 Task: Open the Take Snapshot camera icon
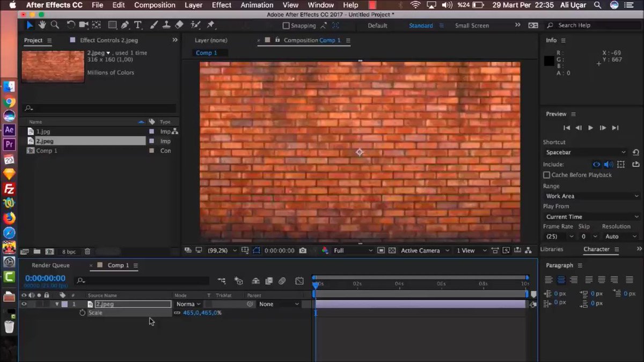click(303, 250)
